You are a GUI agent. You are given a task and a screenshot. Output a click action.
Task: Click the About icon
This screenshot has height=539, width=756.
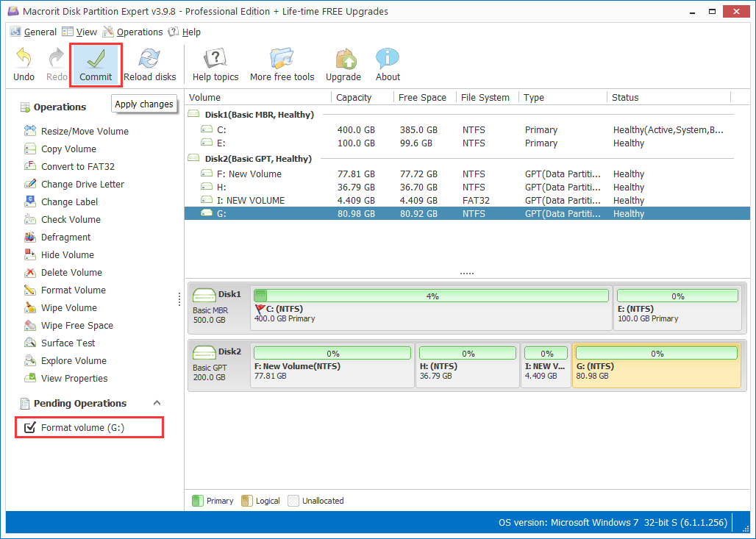[x=387, y=63]
